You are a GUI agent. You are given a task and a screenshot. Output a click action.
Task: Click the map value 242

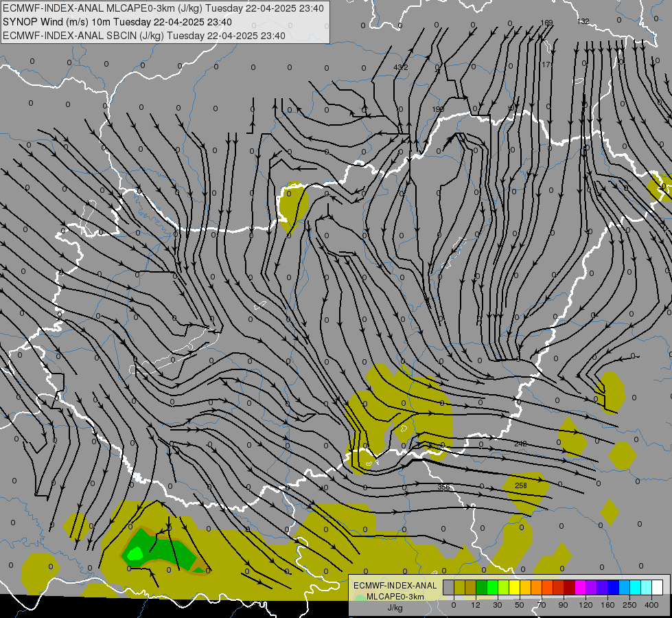pyautogui.click(x=520, y=444)
